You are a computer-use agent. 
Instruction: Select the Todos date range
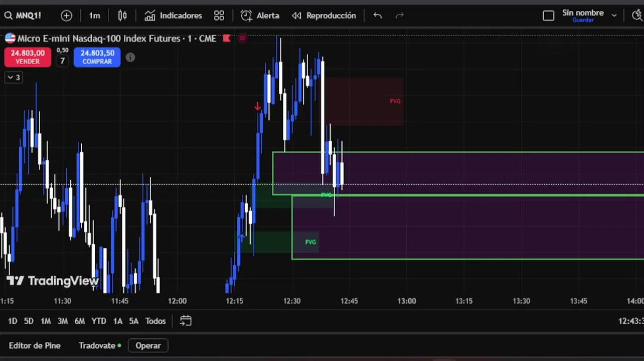click(x=155, y=321)
